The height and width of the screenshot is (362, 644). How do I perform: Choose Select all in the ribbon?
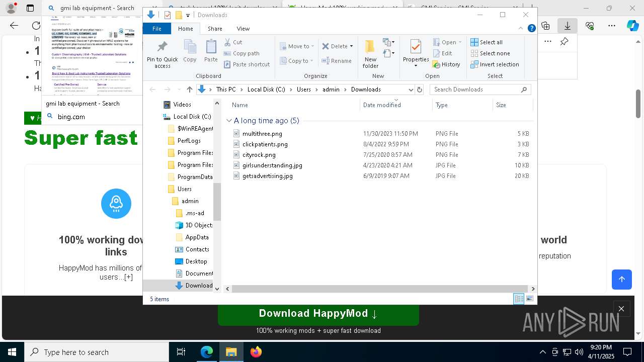coord(487,42)
